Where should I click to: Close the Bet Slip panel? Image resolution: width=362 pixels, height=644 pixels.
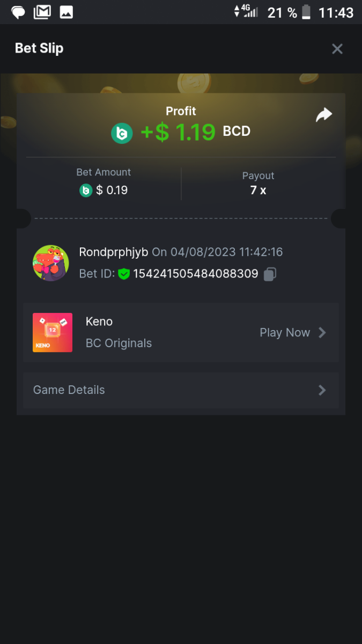click(337, 49)
